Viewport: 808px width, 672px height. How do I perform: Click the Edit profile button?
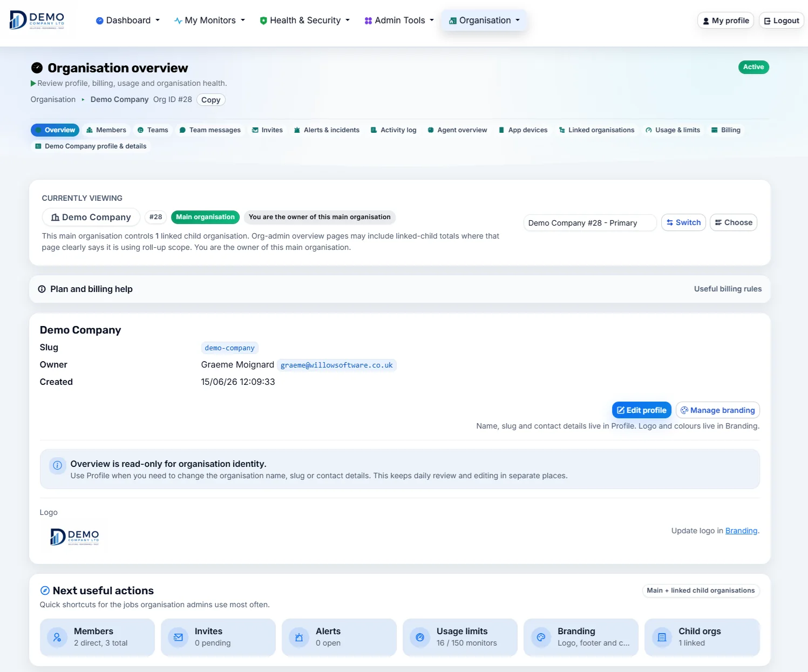[x=642, y=410]
